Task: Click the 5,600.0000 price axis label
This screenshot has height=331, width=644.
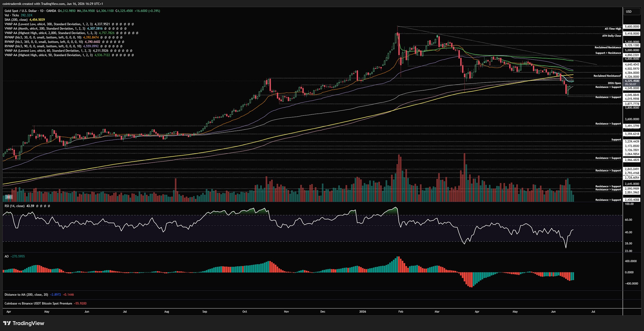Action: (x=632, y=27)
